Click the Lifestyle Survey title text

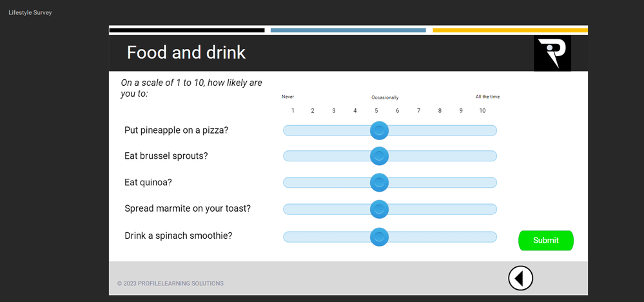[x=30, y=12]
